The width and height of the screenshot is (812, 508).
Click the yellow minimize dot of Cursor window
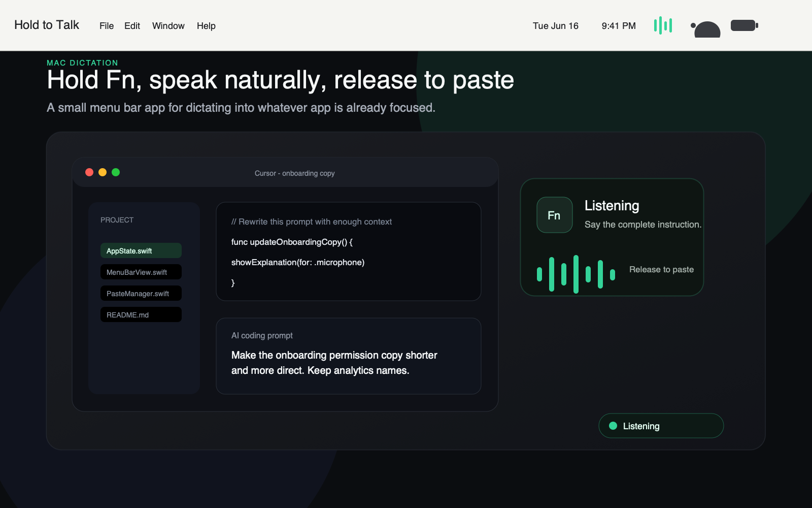pyautogui.click(x=103, y=172)
